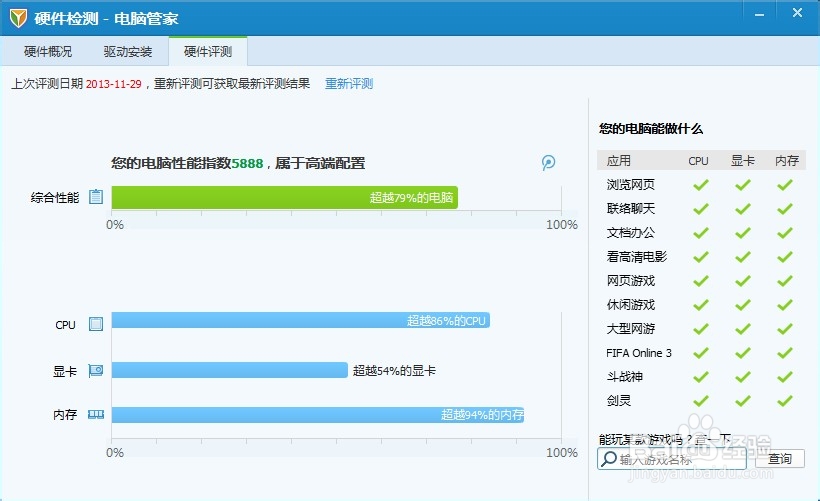820x501 pixels.
Task: Click CPU checkmark for 浏览网页
Action: [x=701, y=184]
